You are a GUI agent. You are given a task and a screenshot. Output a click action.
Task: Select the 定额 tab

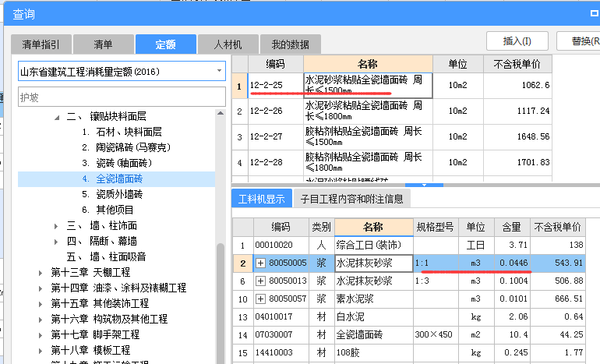166,44
